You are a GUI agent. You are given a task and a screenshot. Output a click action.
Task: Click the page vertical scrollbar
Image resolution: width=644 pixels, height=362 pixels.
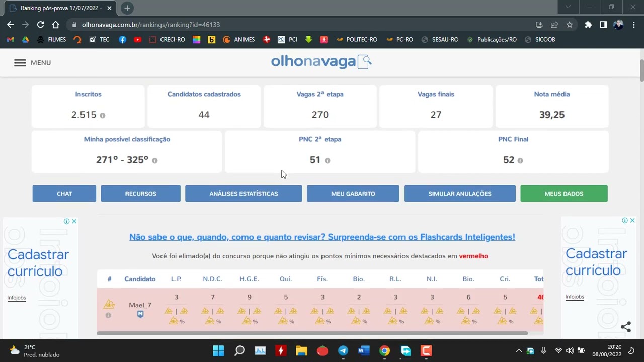641,70
